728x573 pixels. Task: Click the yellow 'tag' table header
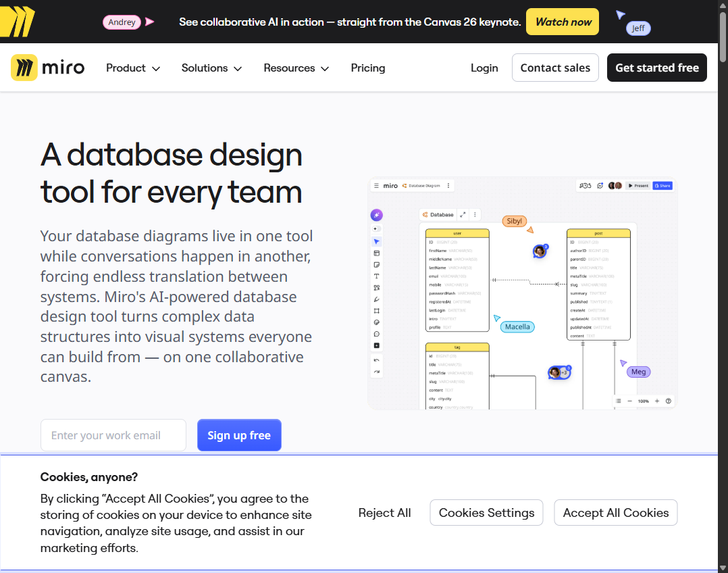[457, 347]
